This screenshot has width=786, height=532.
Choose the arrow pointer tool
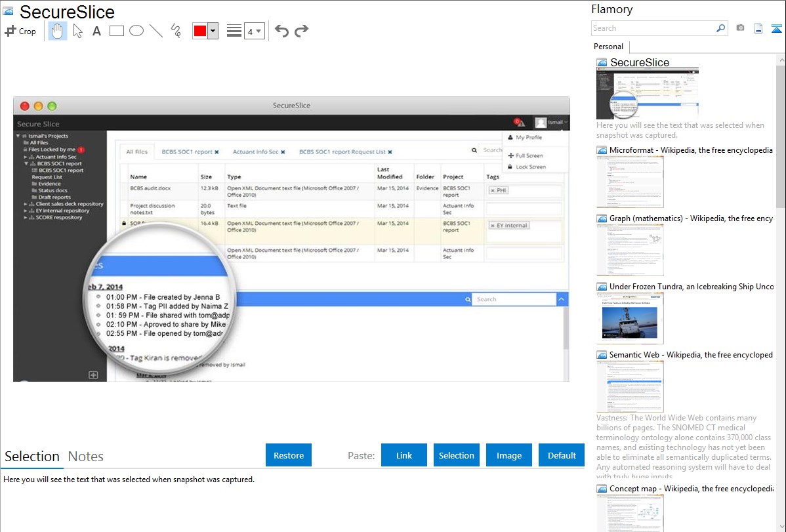coord(77,31)
